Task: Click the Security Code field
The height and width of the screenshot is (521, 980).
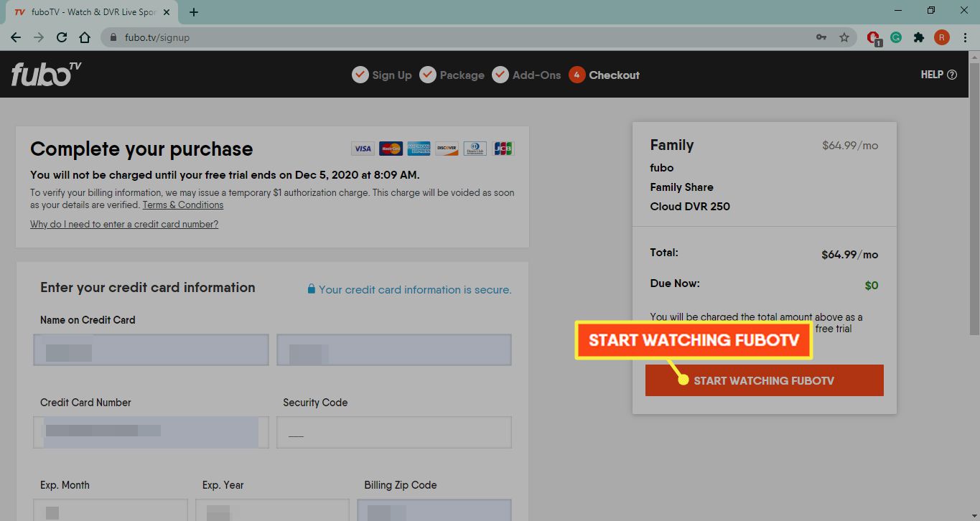Action: [x=394, y=432]
